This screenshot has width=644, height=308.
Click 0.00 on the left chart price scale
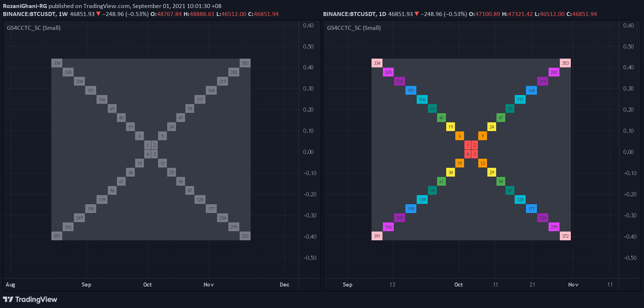[x=308, y=152]
